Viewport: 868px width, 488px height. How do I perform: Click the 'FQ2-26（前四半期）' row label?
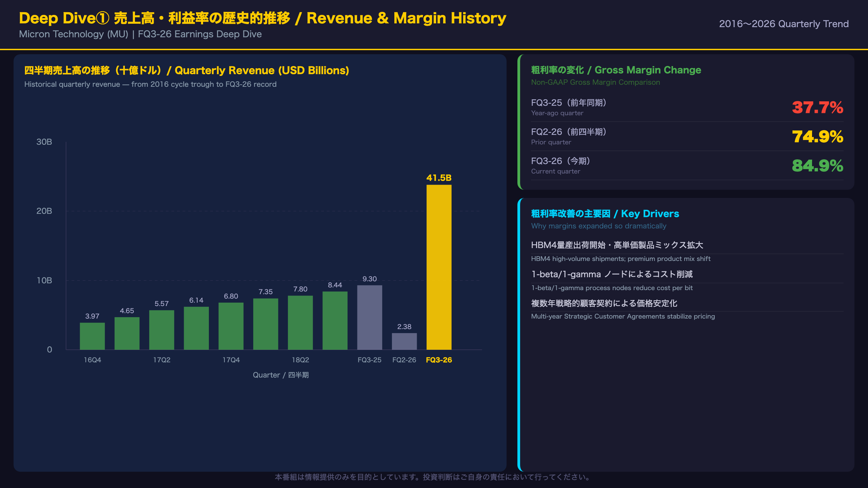pyautogui.click(x=571, y=132)
